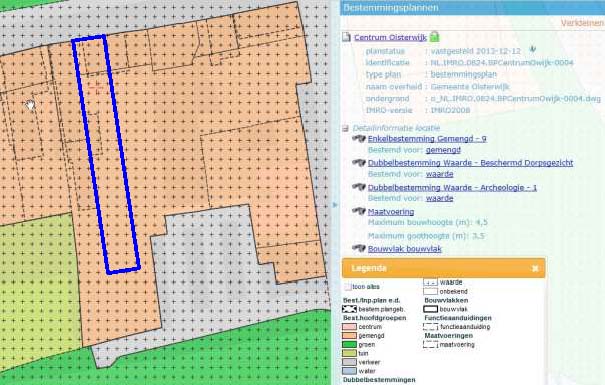Viewport: 605px width, 385px height.
Task: Click the 'gemengd' bestemd voor link
Action: pos(443,150)
